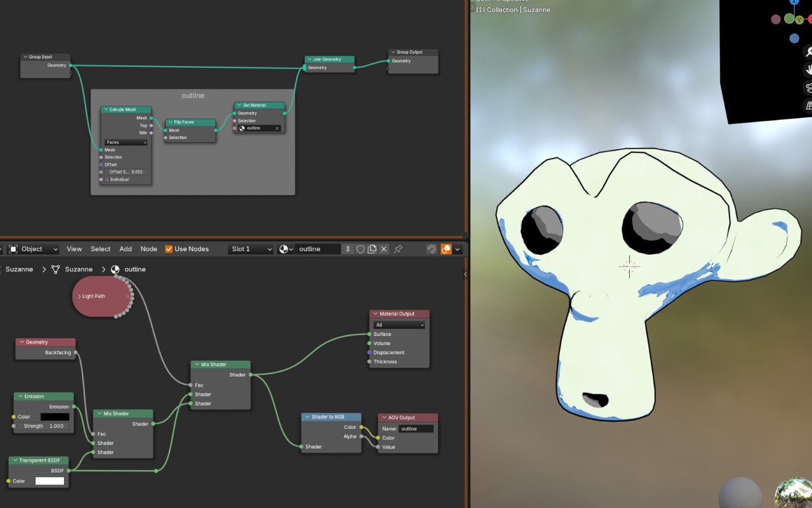812x508 pixels.
Task: Click the material user count 3 button
Action: point(348,249)
